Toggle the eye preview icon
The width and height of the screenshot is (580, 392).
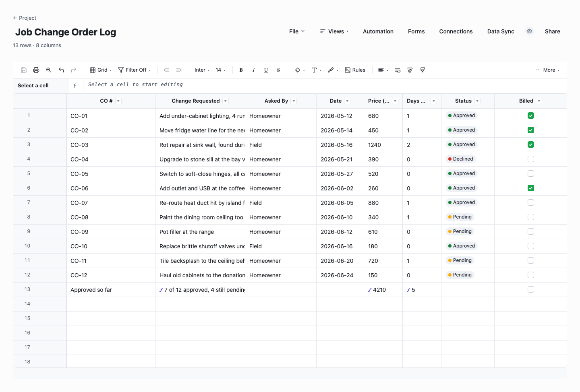(x=530, y=31)
